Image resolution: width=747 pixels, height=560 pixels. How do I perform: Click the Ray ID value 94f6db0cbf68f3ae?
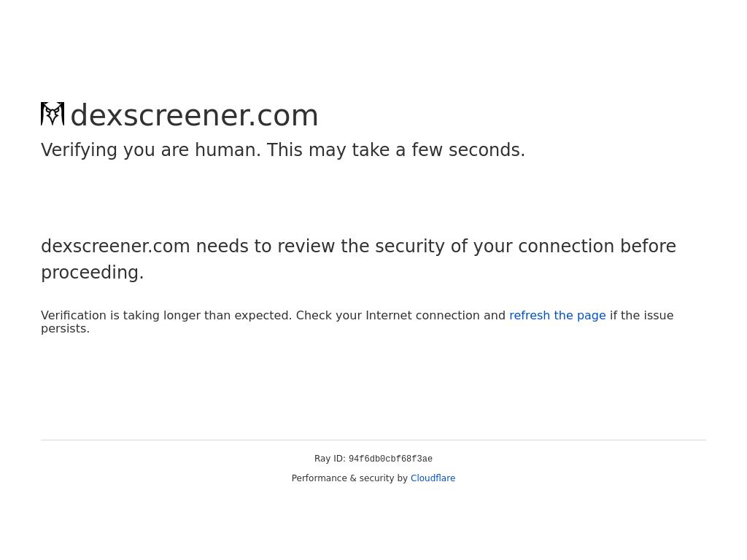(x=390, y=459)
